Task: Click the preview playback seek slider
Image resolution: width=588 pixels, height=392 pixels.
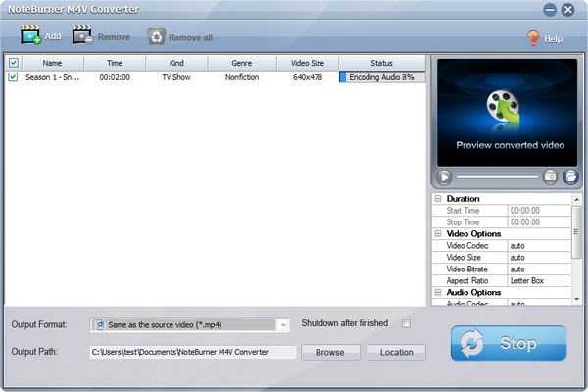Action: tap(497, 177)
